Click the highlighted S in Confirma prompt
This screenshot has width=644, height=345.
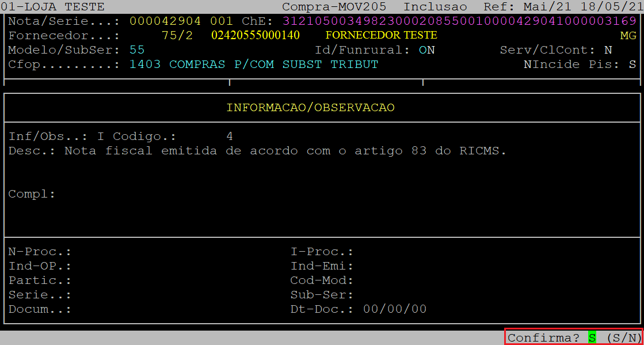point(592,338)
